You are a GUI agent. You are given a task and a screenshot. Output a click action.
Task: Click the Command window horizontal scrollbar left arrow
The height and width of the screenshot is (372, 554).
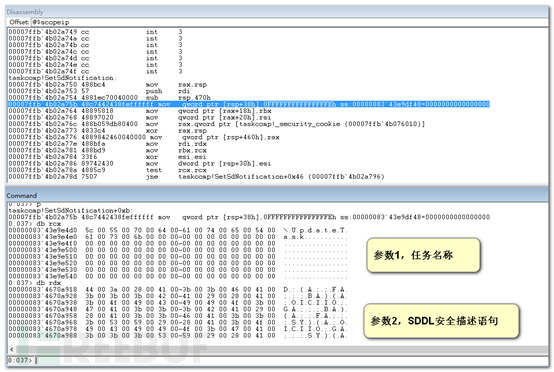point(11,349)
